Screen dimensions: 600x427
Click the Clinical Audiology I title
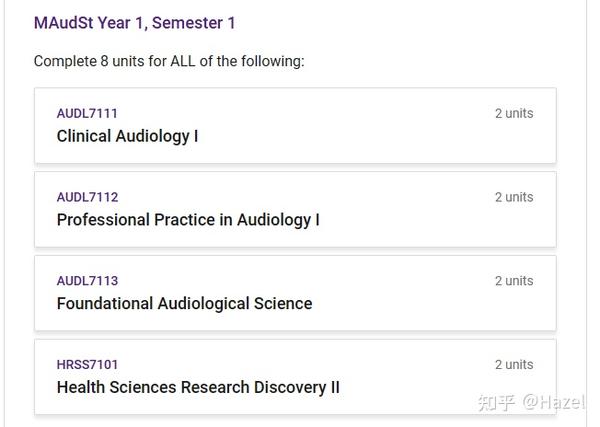pos(127,136)
